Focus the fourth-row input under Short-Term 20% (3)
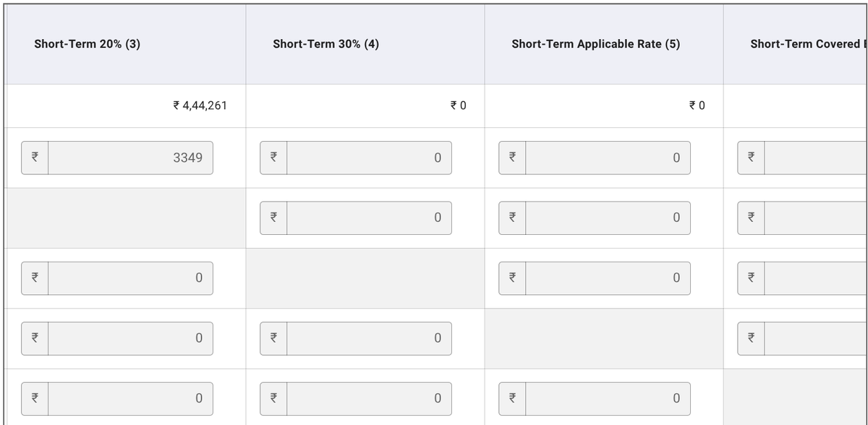Viewport: 868px width, 425px height. pyautogui.click(x=131, y=338)
